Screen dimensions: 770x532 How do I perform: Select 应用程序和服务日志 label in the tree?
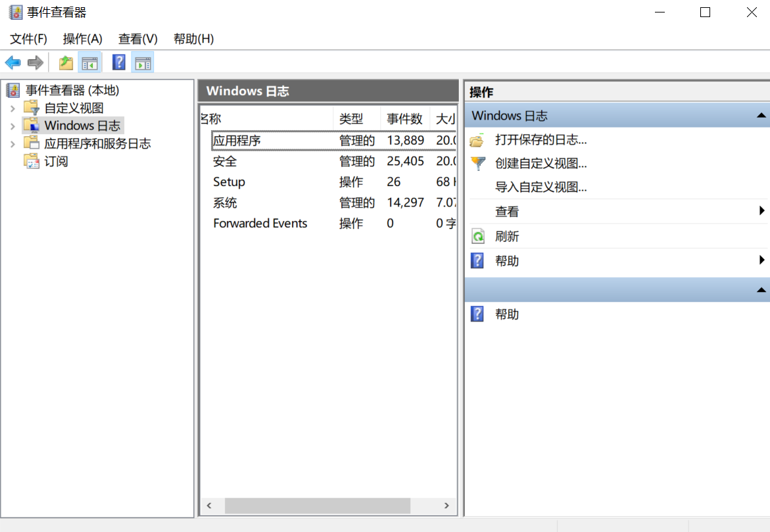coord(97,143)
